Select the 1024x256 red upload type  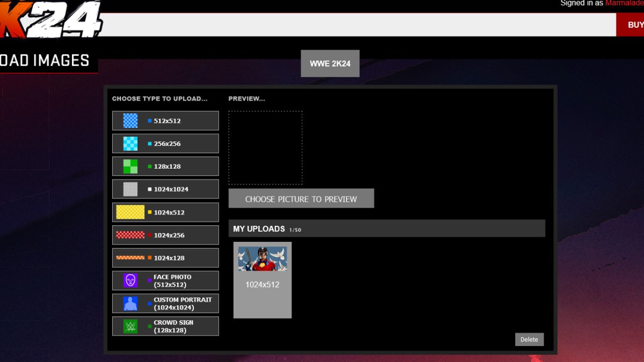click(165, 235)
